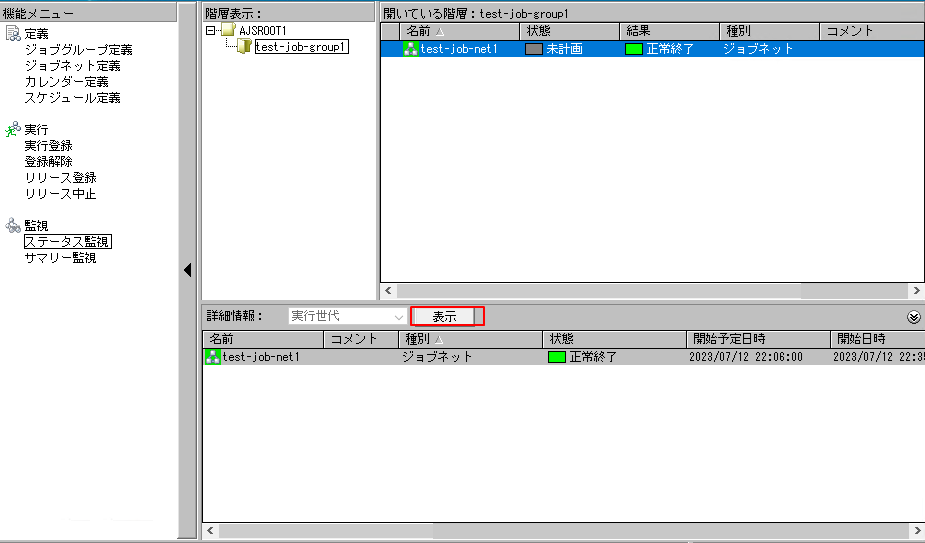Click 名前 header in detail list

click(x=263, y=339)
